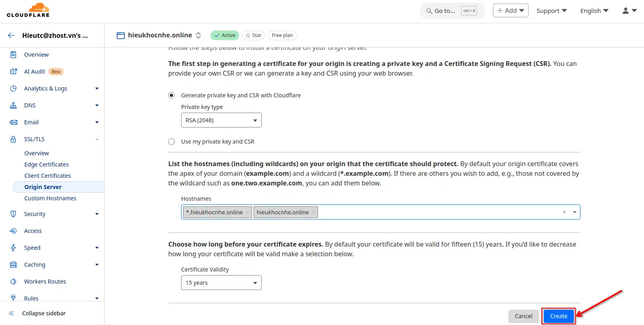The width and height of the screenshot is (644, 325).
Task: Click the Workers Routes icon
Action: (x=13, y=282)
